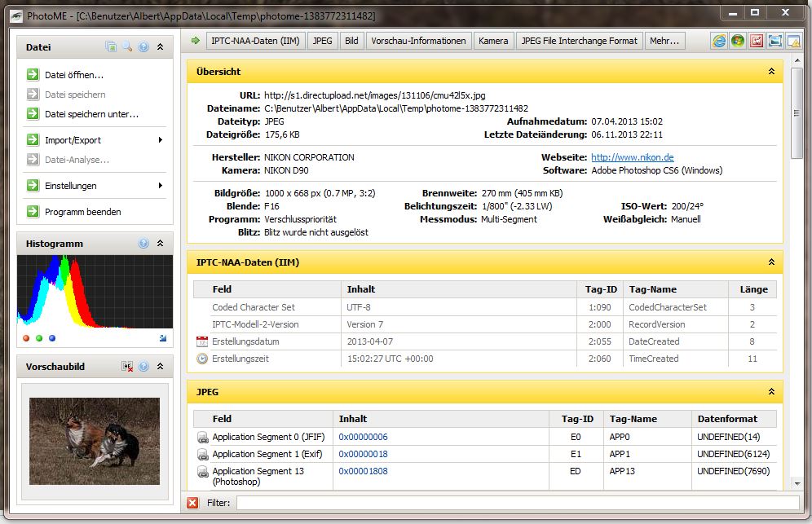Click the clock icon next to Erstellungszeit
812x524 pixels.
point(202,359)
